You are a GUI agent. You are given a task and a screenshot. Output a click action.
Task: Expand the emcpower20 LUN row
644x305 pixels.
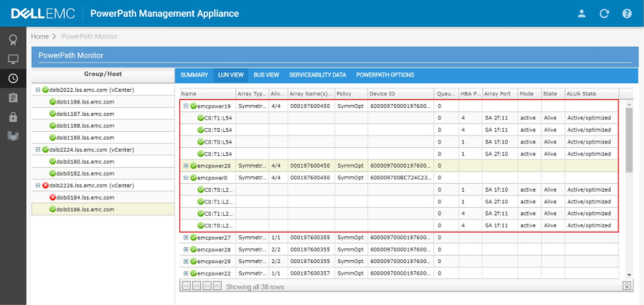tap(186, 166)
